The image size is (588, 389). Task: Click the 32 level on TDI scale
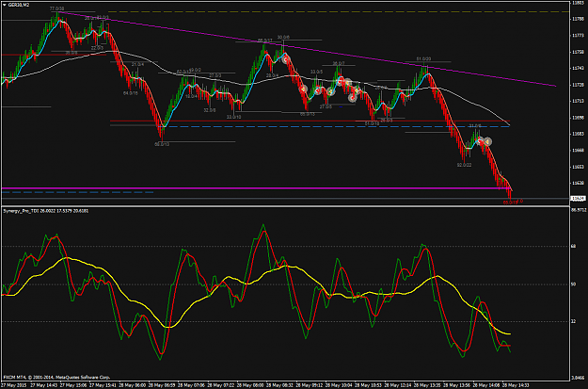click(x=573, y=321)
